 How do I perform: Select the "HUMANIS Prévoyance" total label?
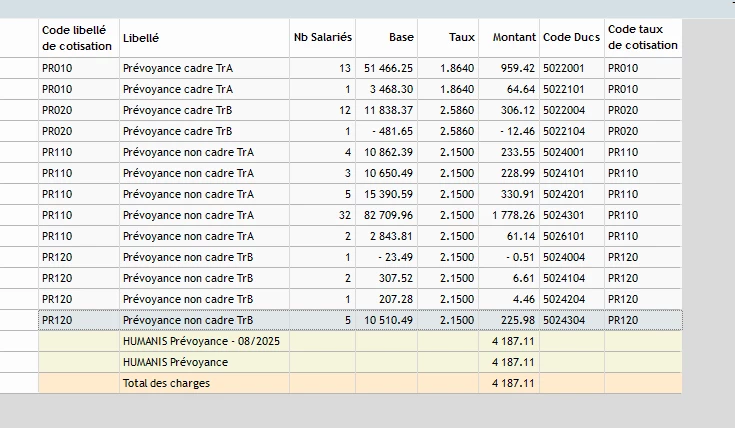tap(175, 362)
